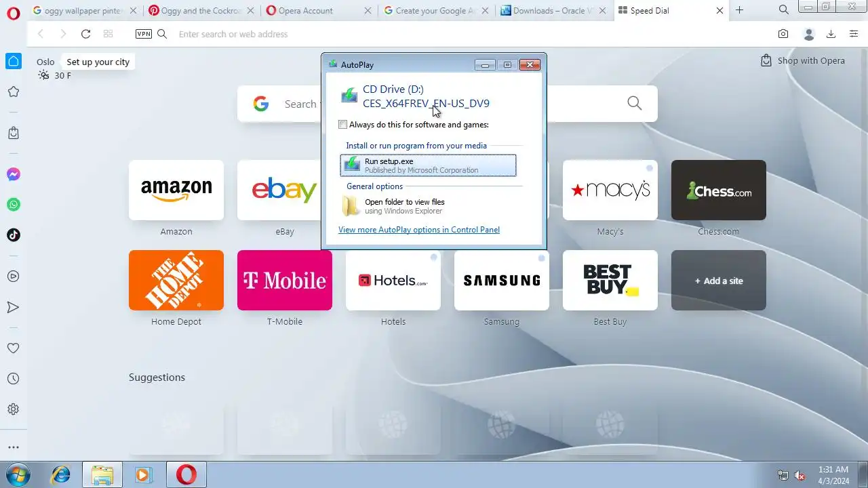868x488 pixels.
Task: Click Add a site tile
Action: pyautogui.click(x=719, y=280)
